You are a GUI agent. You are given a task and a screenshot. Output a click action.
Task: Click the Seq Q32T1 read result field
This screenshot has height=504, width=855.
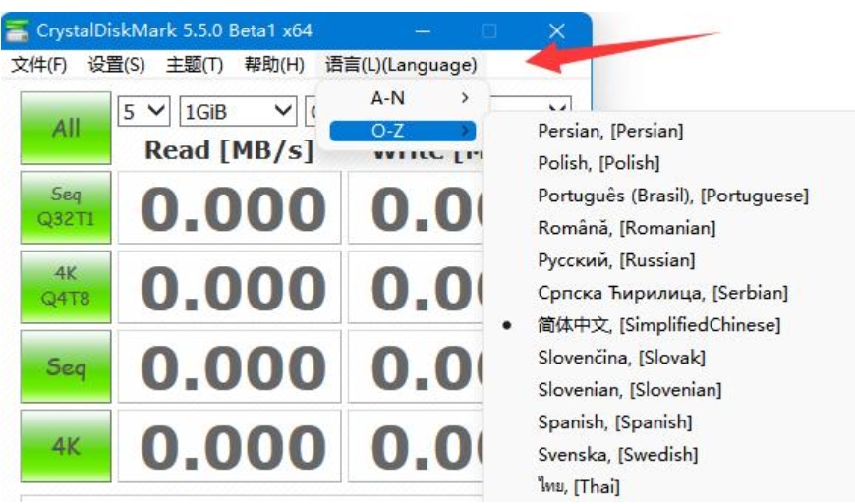(x=229, y=208)
